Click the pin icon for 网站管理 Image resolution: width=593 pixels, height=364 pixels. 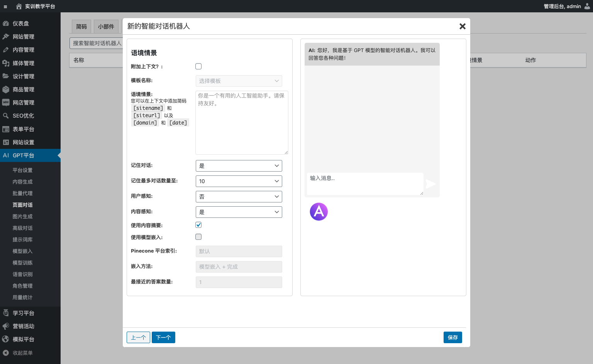coord(6,37)
